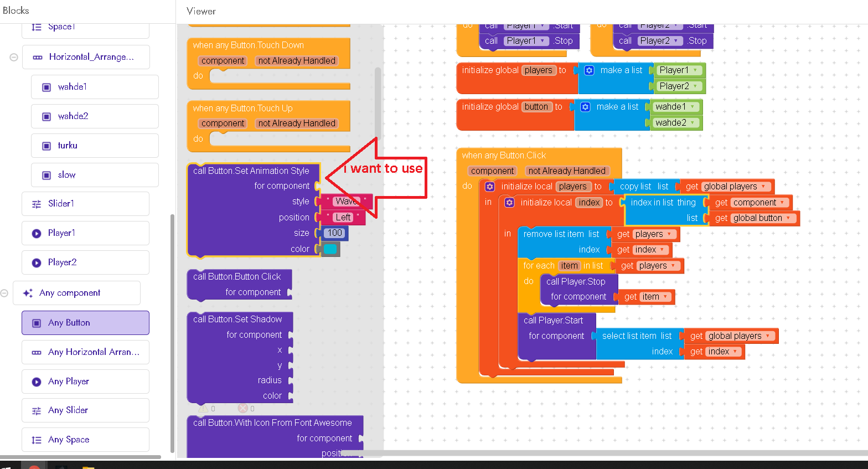This screenshot has width=868, height=469.
Task: Select Any Player in Blocks list
Action: [x=69, y=382]
